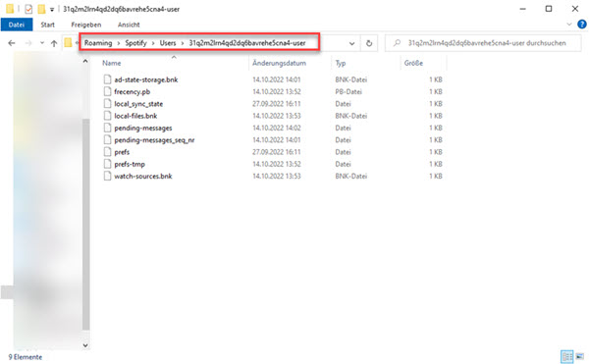Open the address bar history dropdown
The height and width of the screenshot is (364, 589).
[x=352, y=43]
